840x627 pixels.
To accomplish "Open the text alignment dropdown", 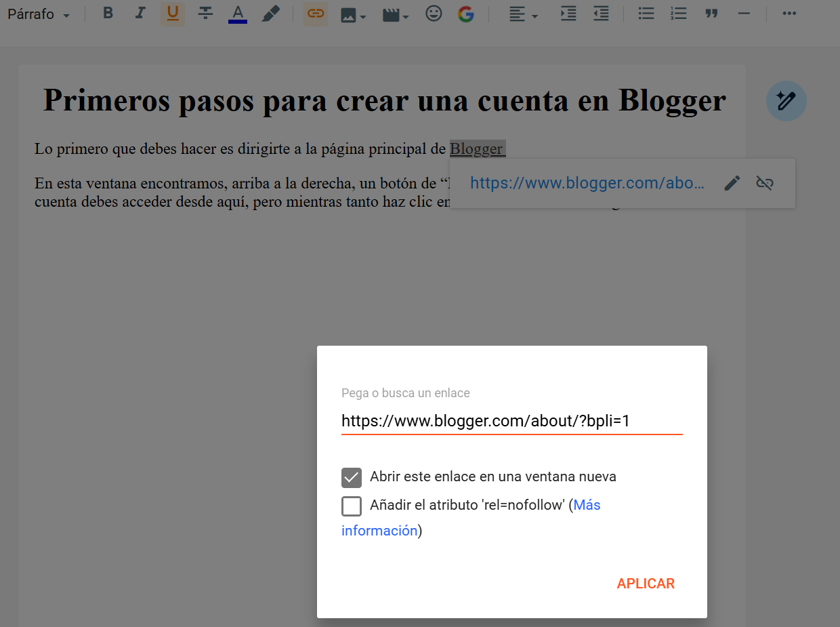I will [x=523, y=14].
